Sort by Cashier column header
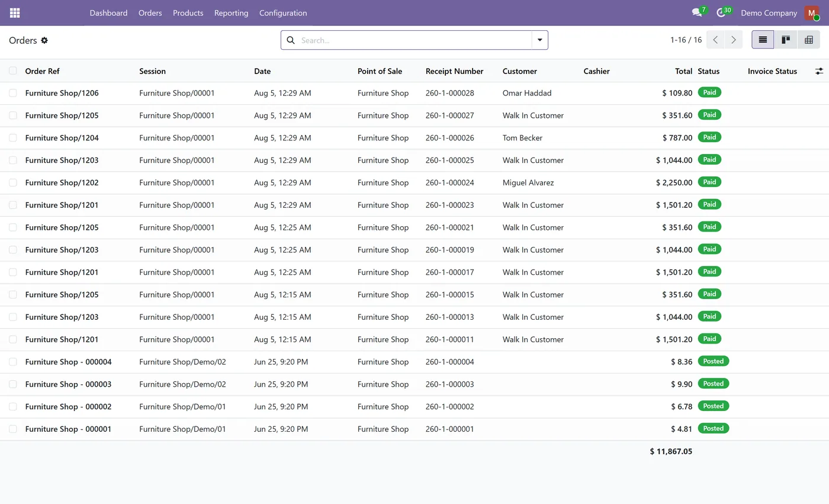The height and width of the screenshot is (504, 829). coord(596,71)
